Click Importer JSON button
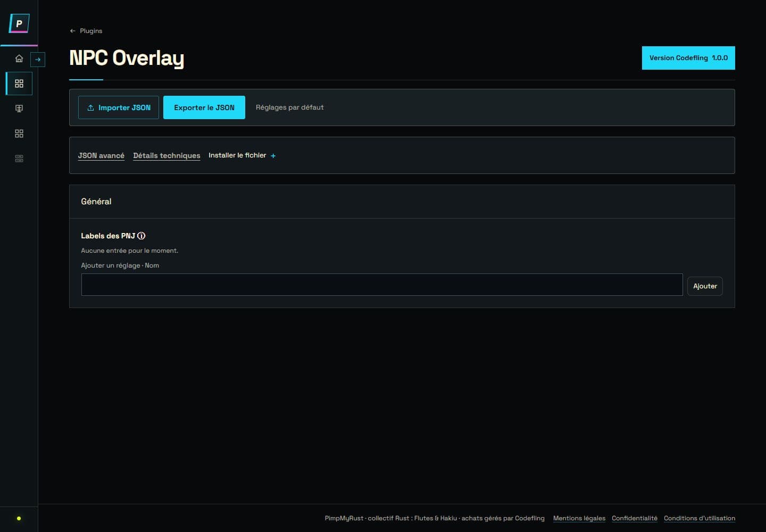The width and height of the screenshot is (766, 532). (119, 107)
